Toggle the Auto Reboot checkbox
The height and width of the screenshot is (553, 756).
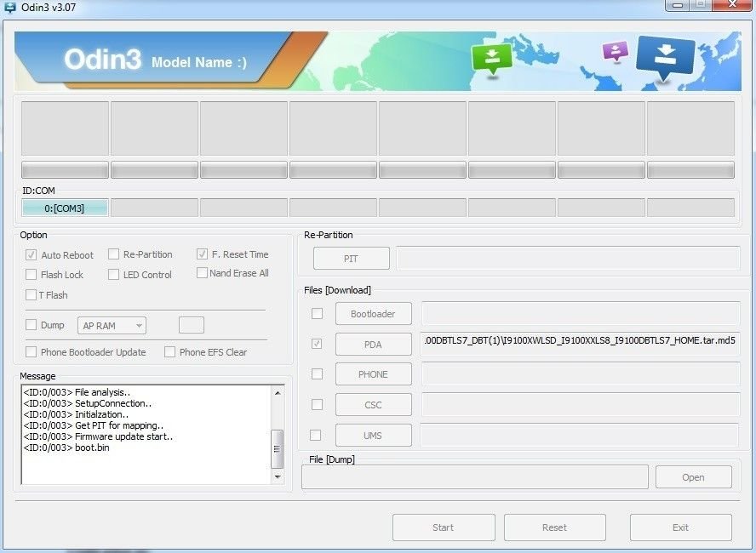click(x=31, y=254)
